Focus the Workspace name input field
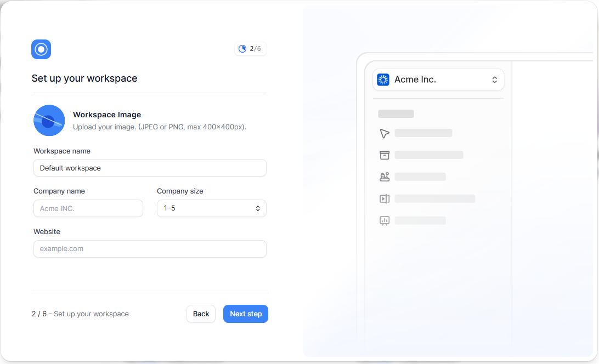This screenshot has height=364, width=599. tap(150, 168)
